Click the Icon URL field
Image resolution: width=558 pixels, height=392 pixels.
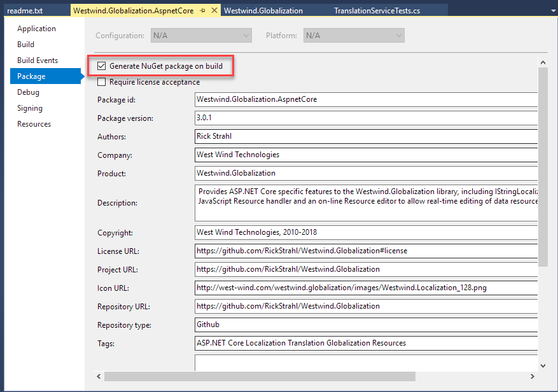point(366,288)
